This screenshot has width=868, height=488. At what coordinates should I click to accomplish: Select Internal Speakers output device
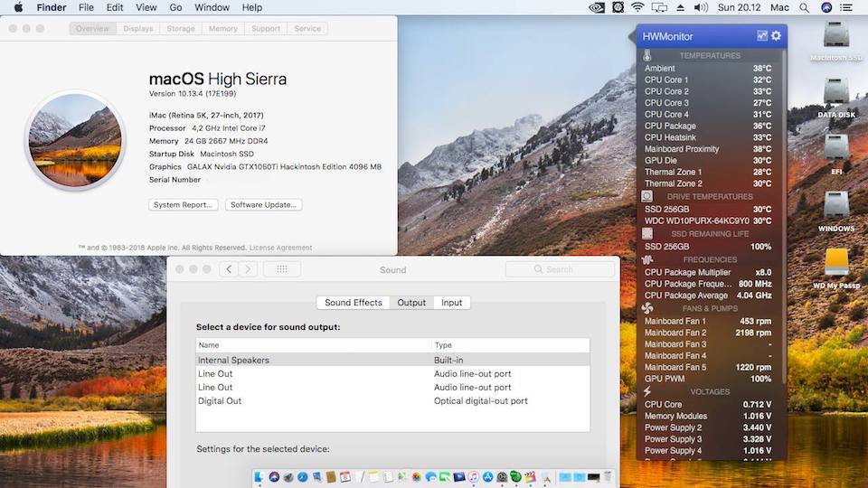tap(392, 361)
